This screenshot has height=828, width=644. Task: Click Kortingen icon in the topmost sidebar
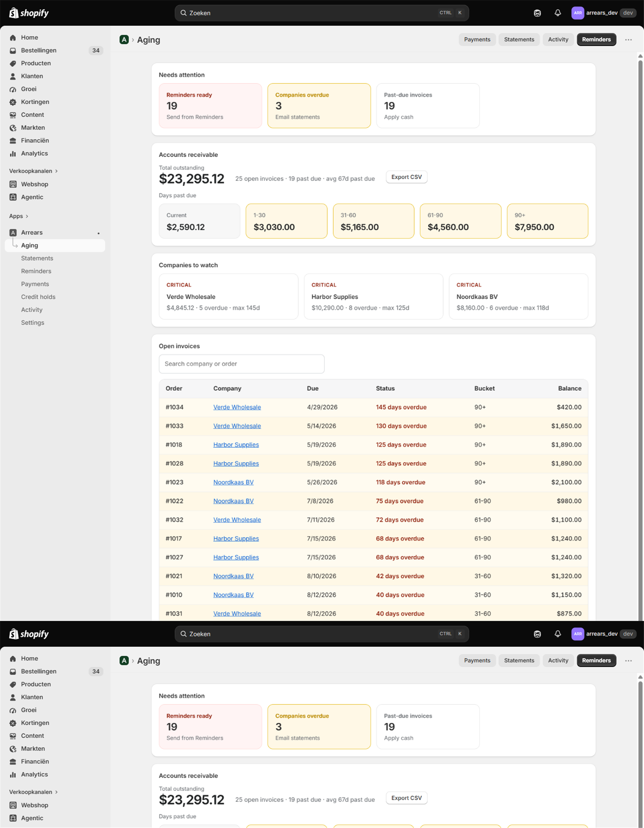pos(13,102)
